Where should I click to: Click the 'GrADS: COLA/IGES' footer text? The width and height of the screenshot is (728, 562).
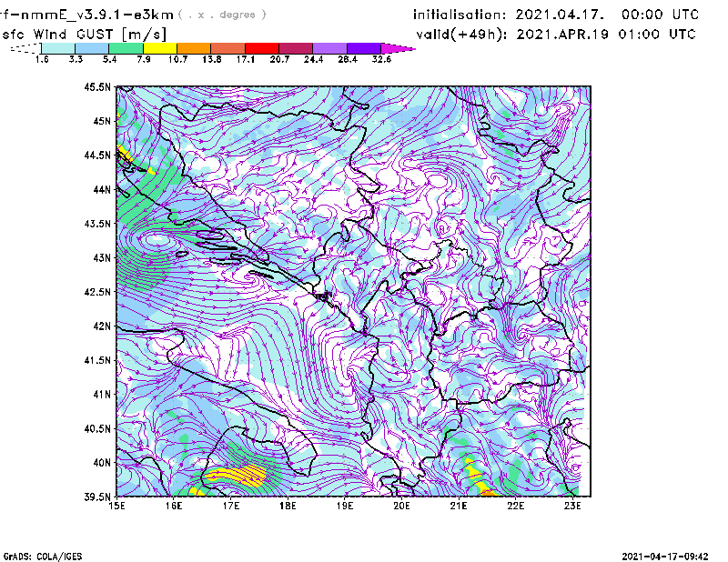pos(43,557)
